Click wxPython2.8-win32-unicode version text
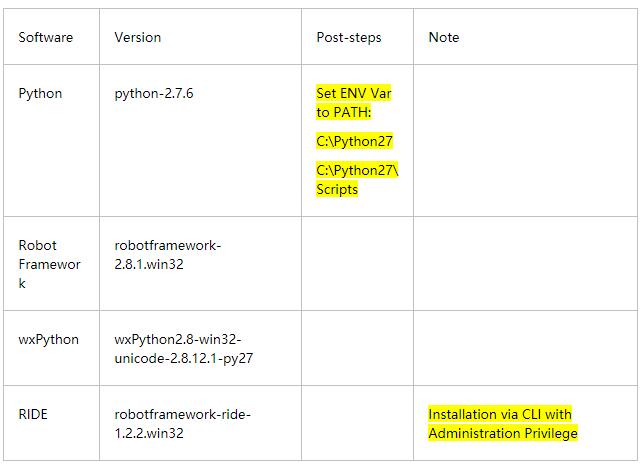The width and height of the screenshot is (644, 465). click(184, 349)
